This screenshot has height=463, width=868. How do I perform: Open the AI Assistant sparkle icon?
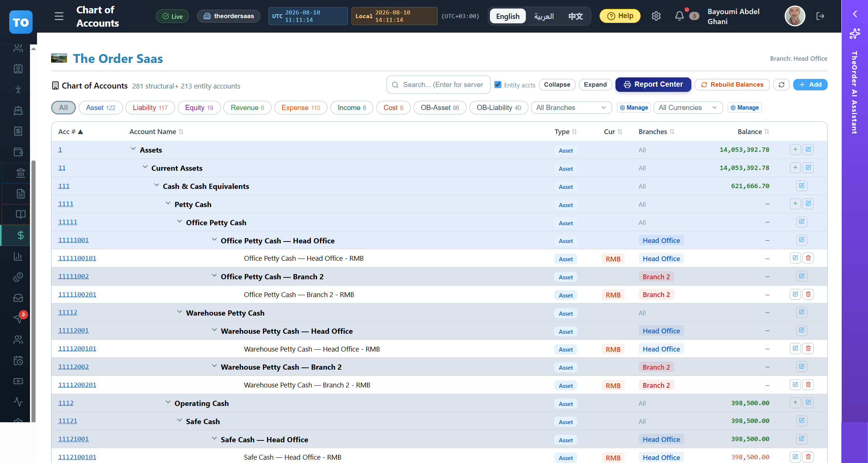click(x=855, y=34)
